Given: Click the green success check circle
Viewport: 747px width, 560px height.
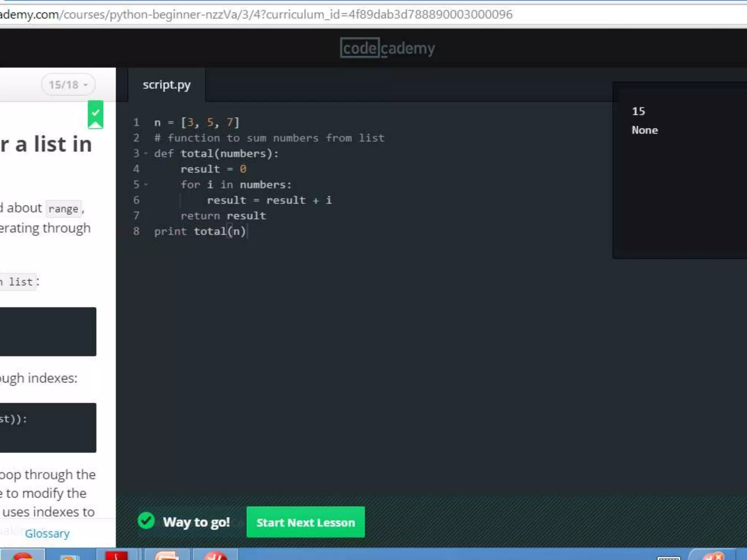Looking at the screenshot, I should point(146,521).
